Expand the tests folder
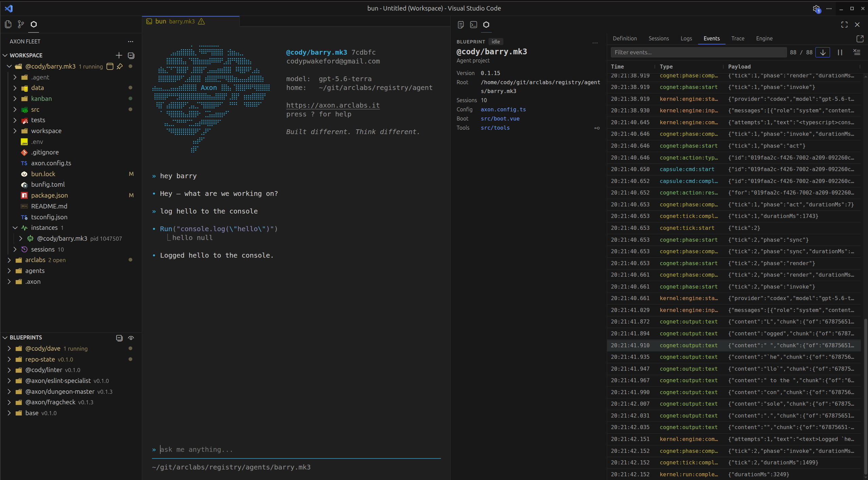868x480 pixels. [x=15, y=120]
